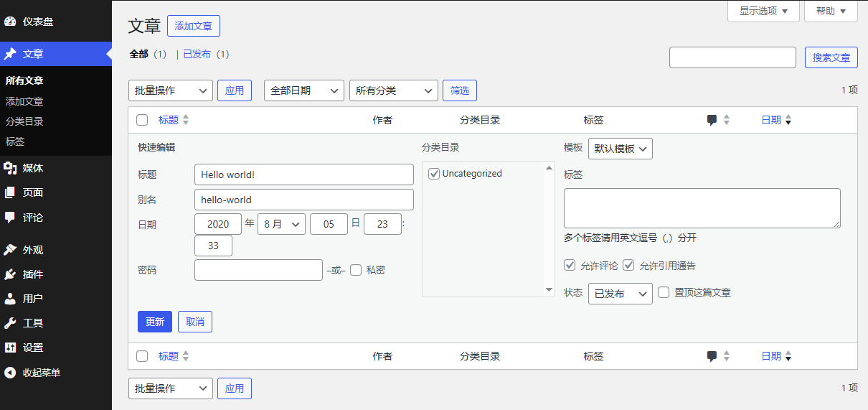Click the bottom 应用 apply button
The image size is (868, 410).
(235, 388)
